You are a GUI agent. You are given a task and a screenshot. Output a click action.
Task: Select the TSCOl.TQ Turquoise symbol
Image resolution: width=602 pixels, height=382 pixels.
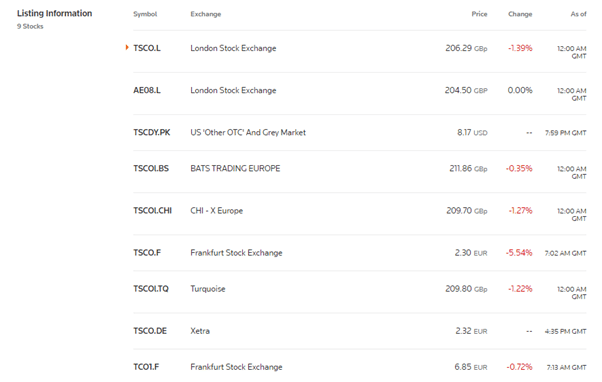[151, 289]
